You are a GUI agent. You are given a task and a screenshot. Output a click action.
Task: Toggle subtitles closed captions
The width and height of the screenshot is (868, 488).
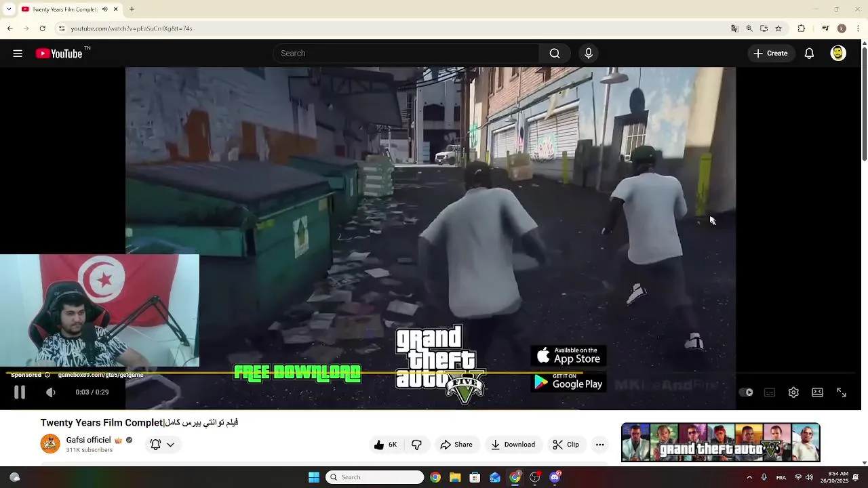(x=770, y=392)
